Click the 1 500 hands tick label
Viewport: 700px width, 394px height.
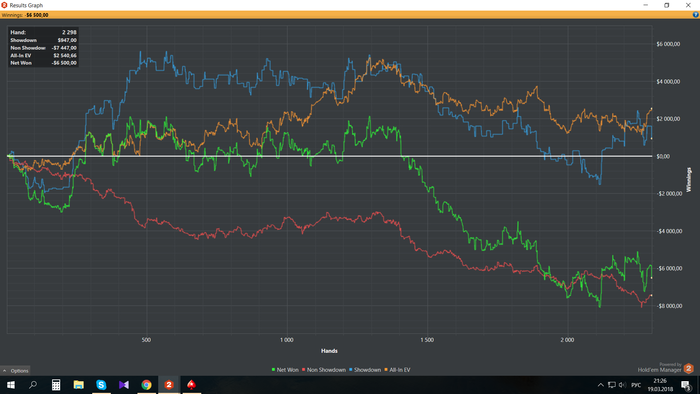(427, 340)
